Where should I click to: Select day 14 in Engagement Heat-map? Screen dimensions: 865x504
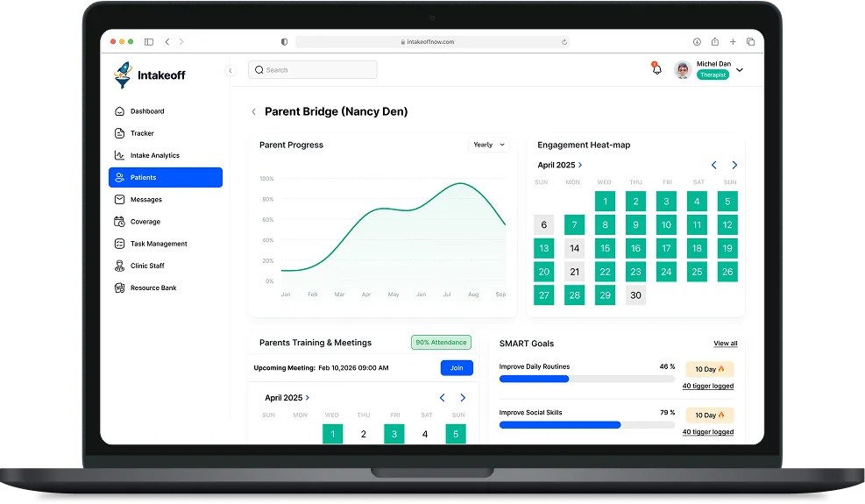(574, 248)
